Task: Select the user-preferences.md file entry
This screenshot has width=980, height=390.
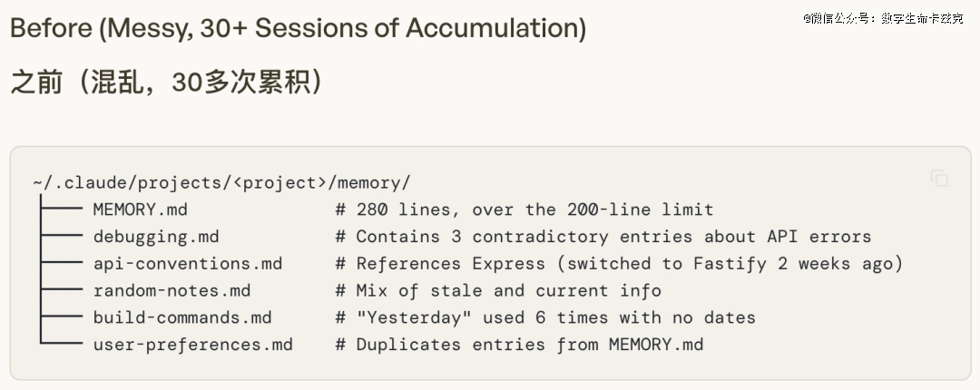Action: [x=192, y=345]
